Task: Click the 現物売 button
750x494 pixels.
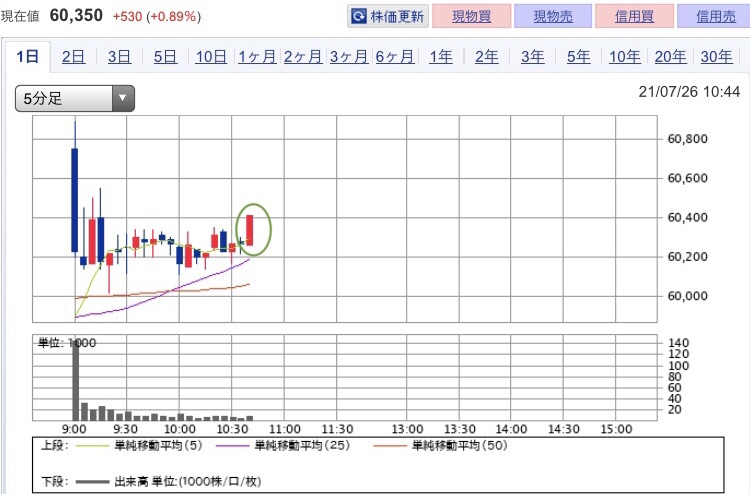Action: [x=553, y=16]
